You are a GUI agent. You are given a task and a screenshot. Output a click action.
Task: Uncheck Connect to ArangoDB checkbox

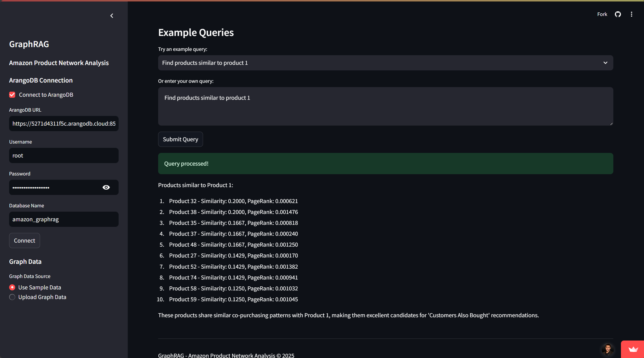(x=12, y=95)
